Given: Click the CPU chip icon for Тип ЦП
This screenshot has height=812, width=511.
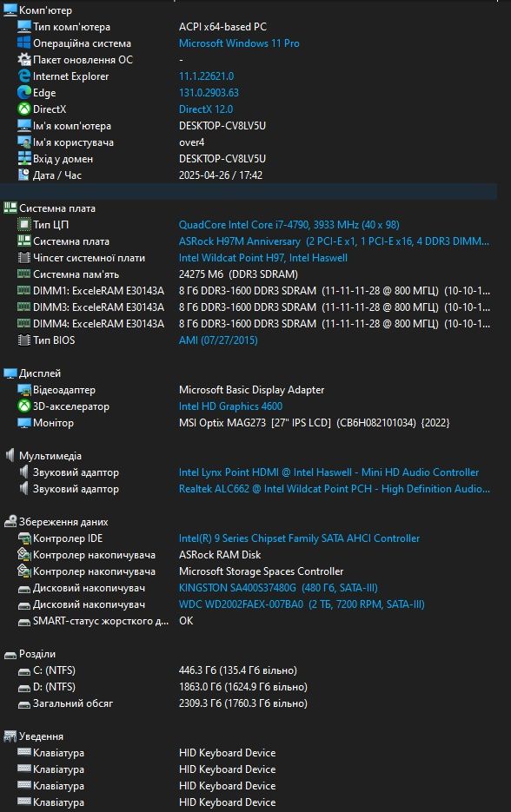Looking at the screenshot, I should coord(23,225).
